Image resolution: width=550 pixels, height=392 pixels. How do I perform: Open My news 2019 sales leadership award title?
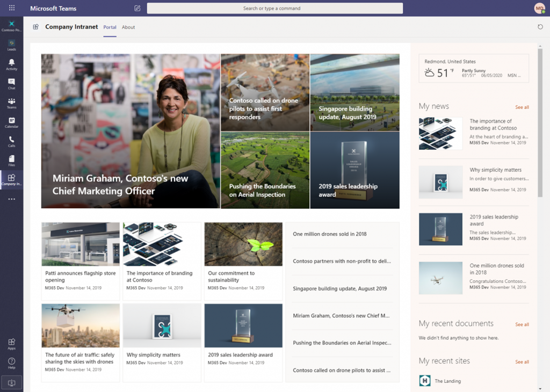pos(494,220)
